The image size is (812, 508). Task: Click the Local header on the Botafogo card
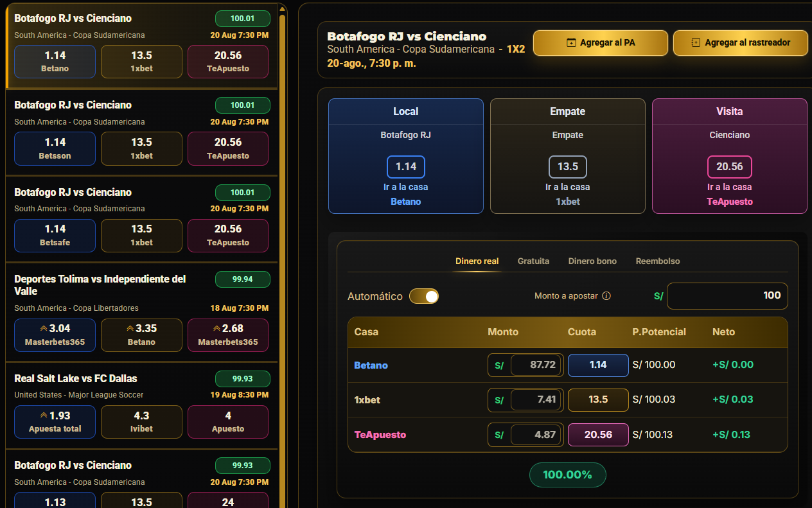coord(406,111)
